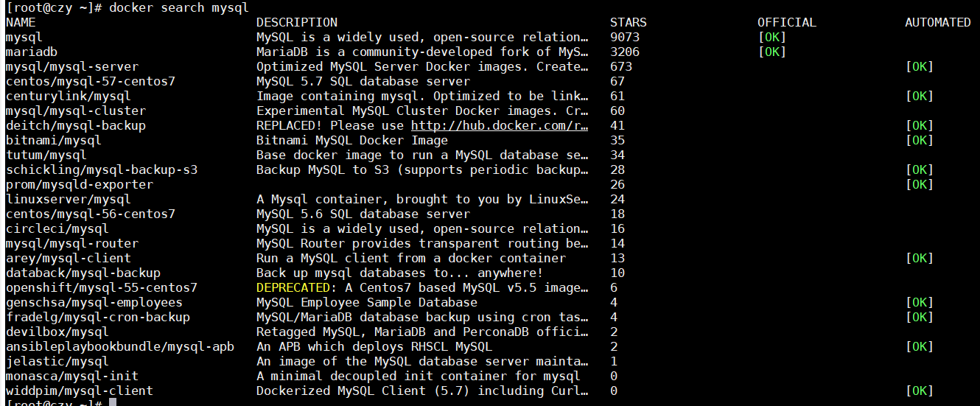Viewport: 980px width, 406px height.
Task: Click the description 'MySQL Employee Sample Database'
Action: pos(367,303)
